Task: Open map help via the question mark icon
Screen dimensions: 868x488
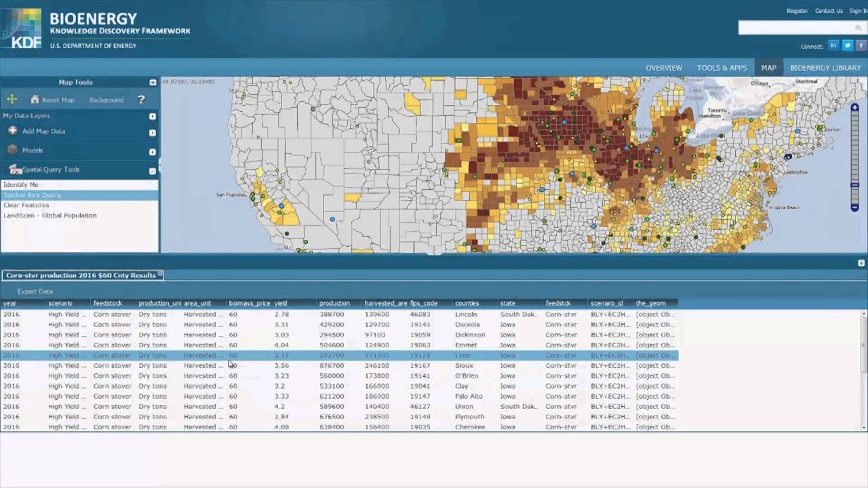Action: (x=141, y=100)
